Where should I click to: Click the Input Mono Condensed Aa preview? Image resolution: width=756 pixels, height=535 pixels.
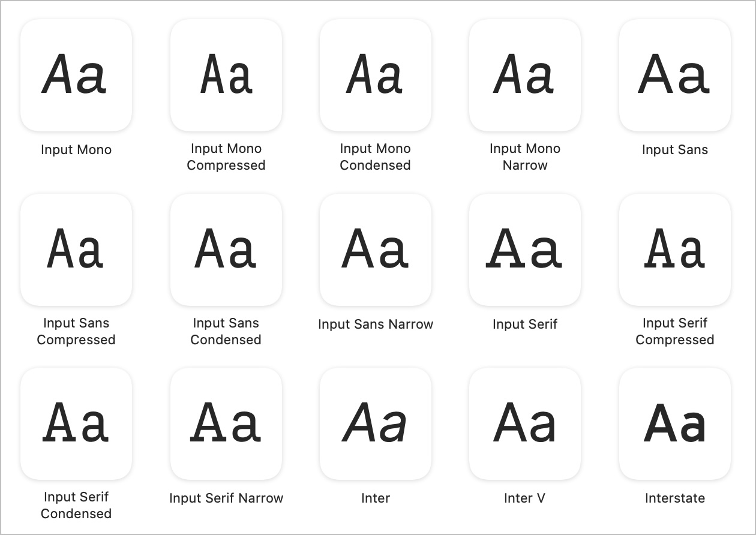[x=376, y=75]
